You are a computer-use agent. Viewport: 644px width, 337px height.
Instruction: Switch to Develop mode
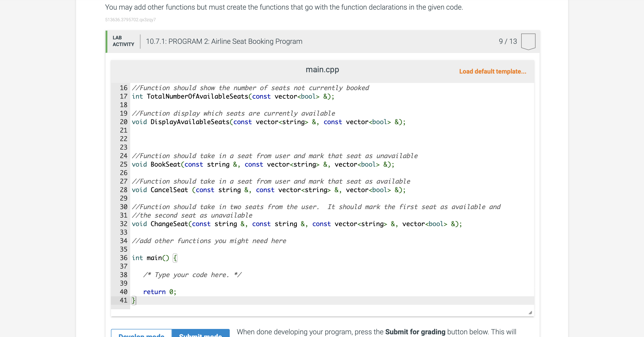click(x=142, y=335)
